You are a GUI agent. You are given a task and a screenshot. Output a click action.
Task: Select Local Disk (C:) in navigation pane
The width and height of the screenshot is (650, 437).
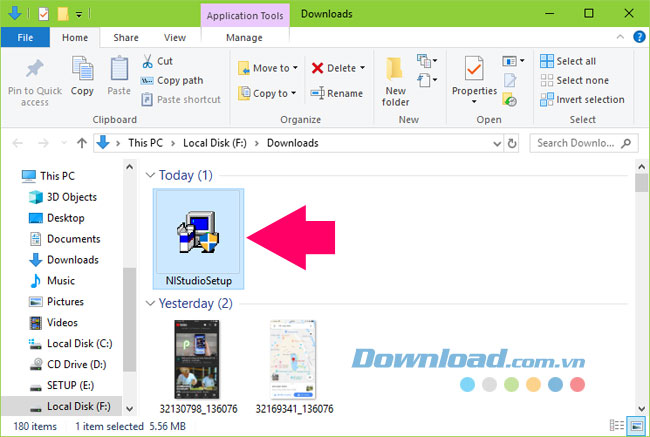click(79, 344)
